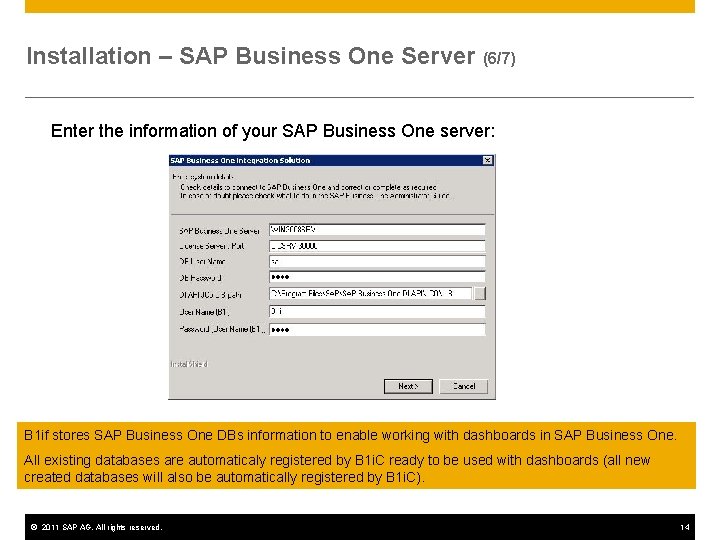Screen dimensions: 720x540
Task: Click the 'Enter the information of your SAP' sentence
Action: tap(273, 131)
